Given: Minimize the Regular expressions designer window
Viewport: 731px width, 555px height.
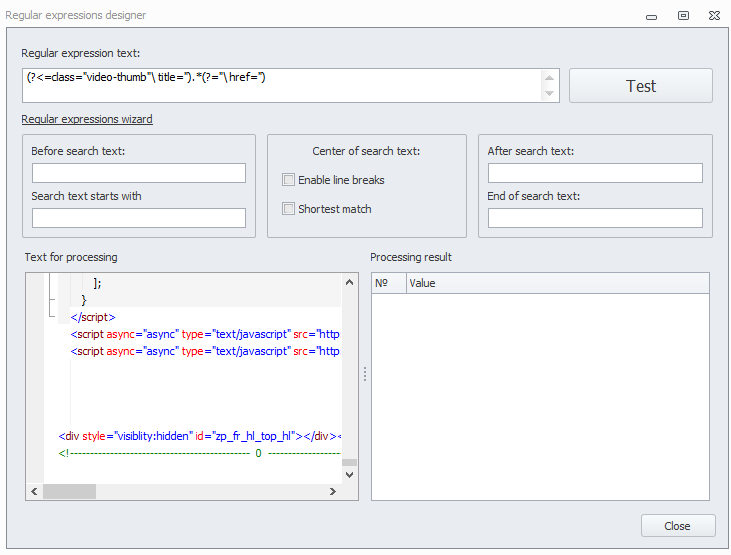Looking at the screenshot, I should click(x=651, y=16).
